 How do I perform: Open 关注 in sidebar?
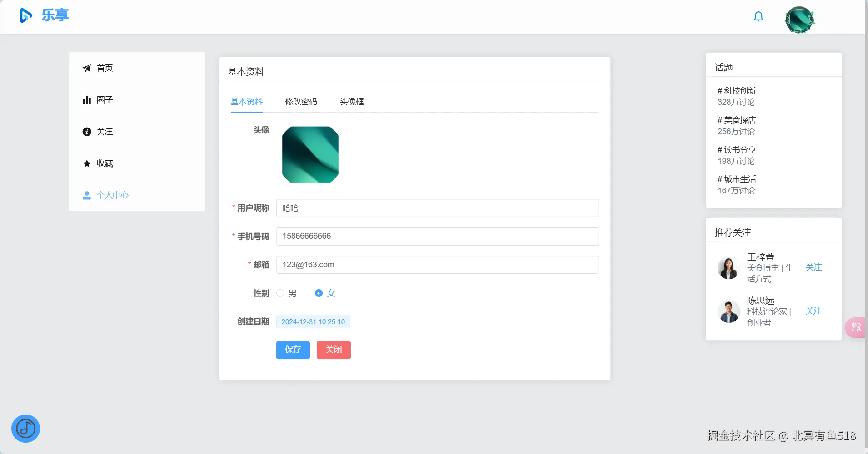click(x=137, y=132)
